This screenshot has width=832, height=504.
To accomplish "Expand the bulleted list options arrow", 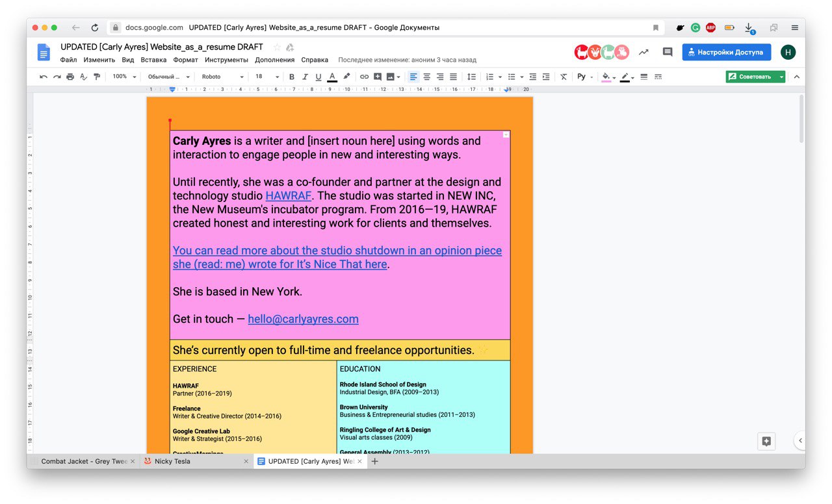I will [x=521, y=77].
